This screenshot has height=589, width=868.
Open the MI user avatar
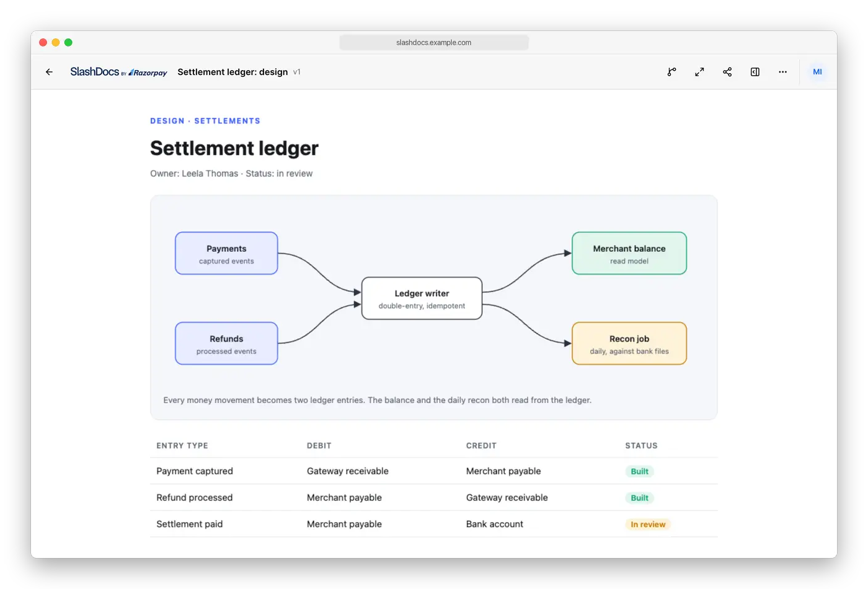pos(817,72)
